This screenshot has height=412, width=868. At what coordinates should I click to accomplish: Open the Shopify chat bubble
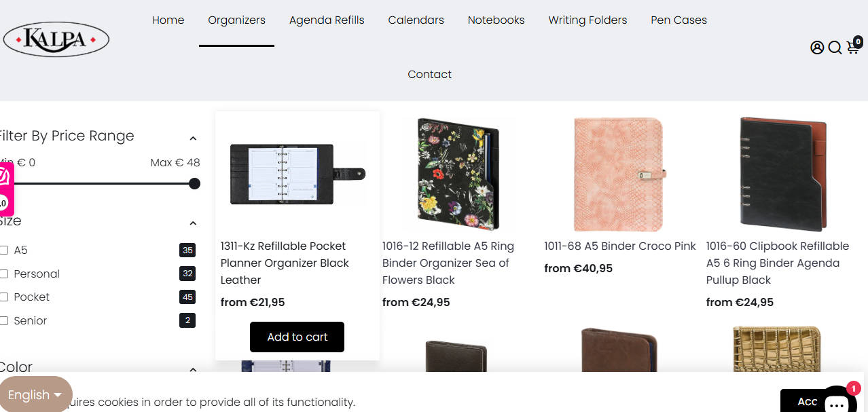tap(837, 400)
